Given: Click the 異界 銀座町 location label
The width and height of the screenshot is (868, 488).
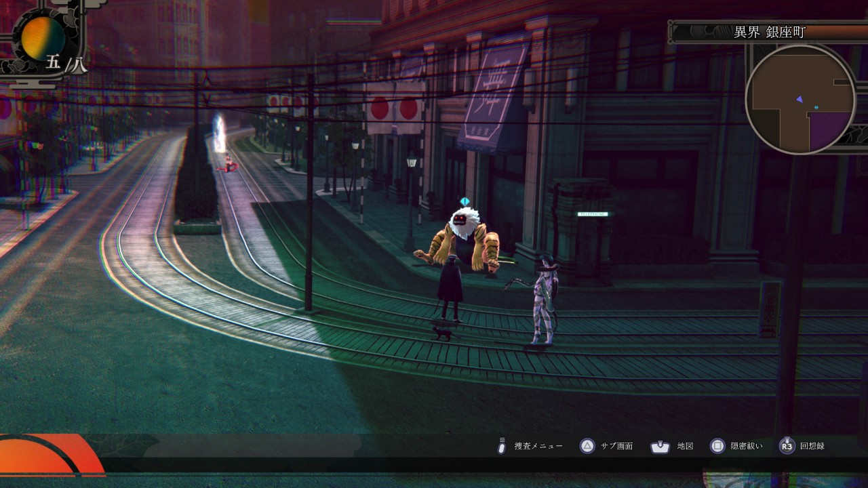Looking at the screenshot, I should [769, 33].
